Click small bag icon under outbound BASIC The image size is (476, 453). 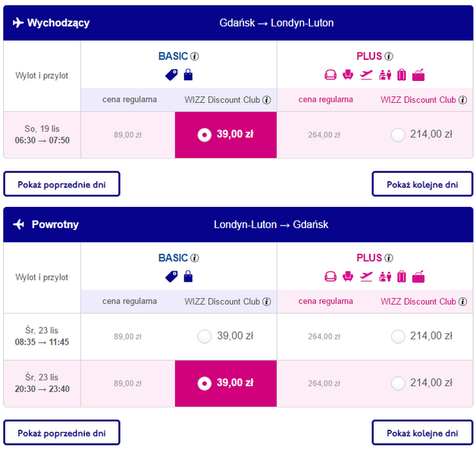coord(188,74)
